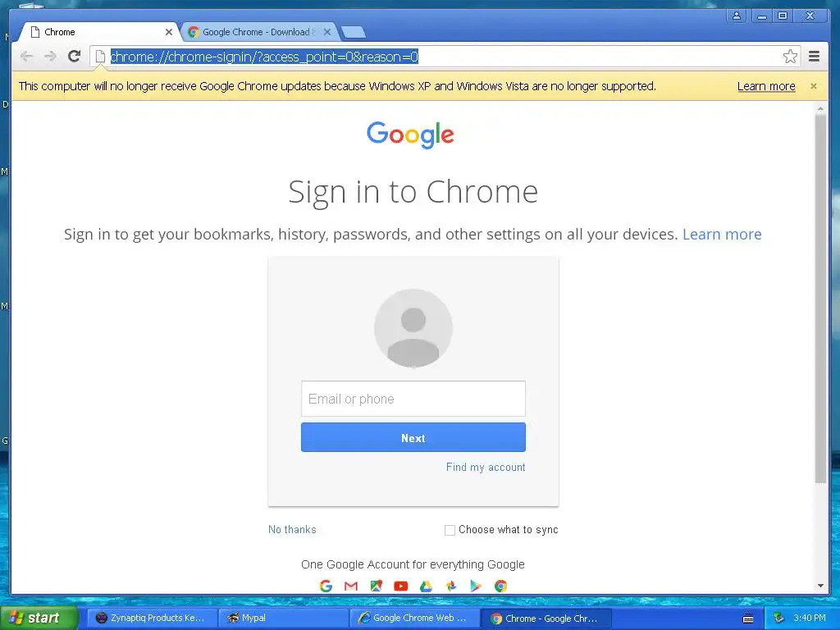Screen dimensions: 840x630
Task: Bookmark this page with the star icon
Action: coord(790,57)
